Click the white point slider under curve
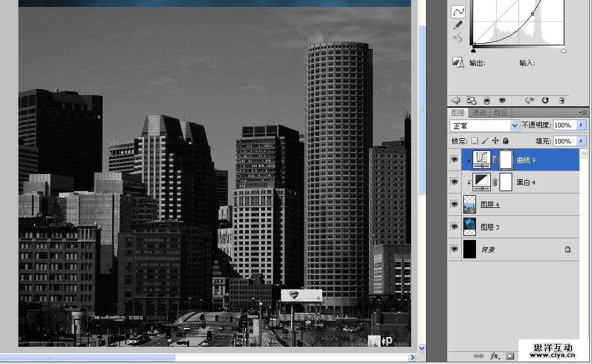This screenshot has height=364, width=592. pyautogui.click(x=563, y=51)
